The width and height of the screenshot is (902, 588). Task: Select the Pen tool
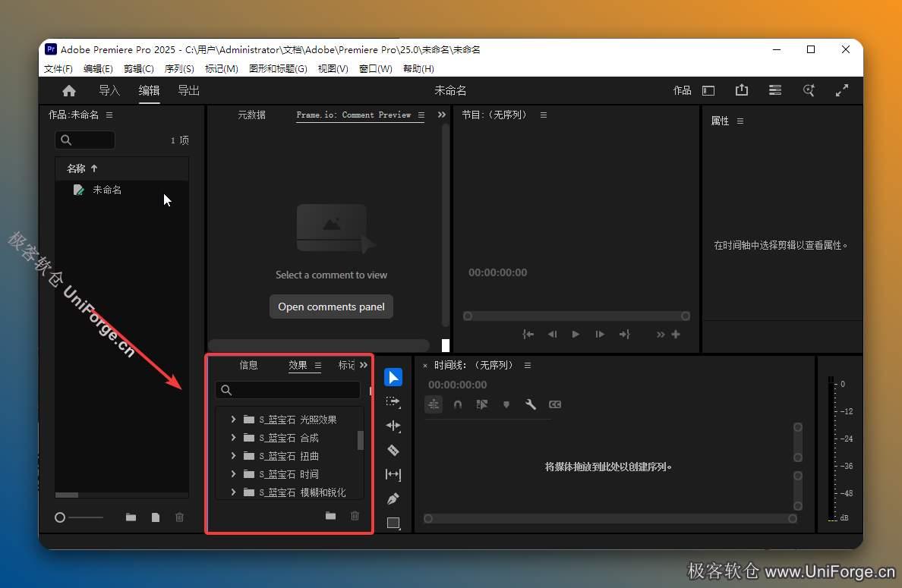pyautogui.click(x=393, y=498)
